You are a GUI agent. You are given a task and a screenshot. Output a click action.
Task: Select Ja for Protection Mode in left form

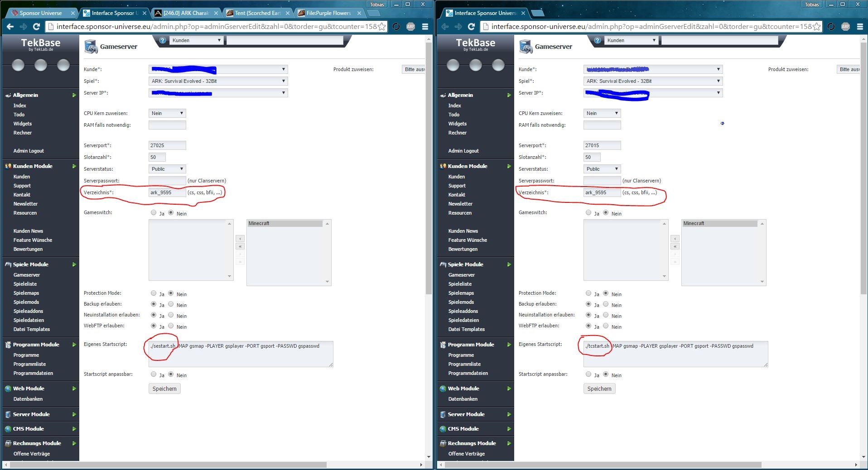(x=154, y=293)
